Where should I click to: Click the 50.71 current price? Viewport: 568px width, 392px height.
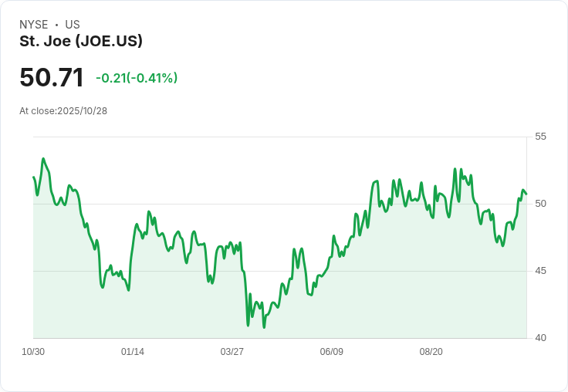click(52, 78)
